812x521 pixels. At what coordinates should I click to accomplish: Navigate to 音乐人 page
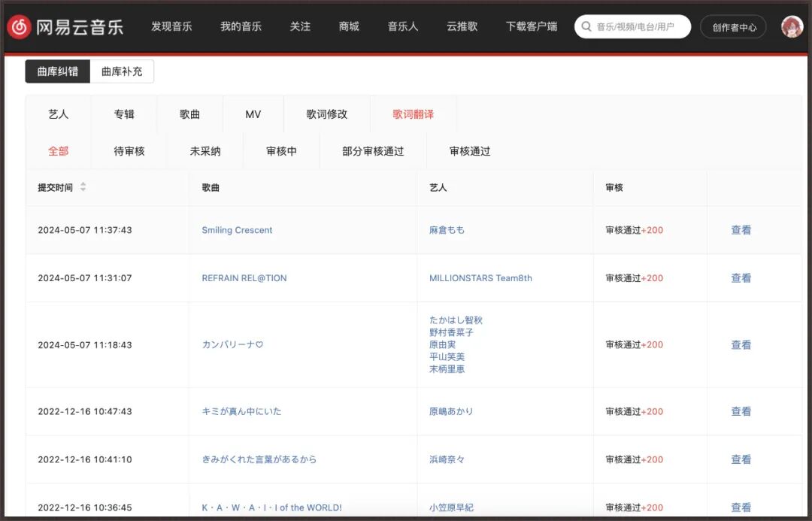tap(402, 26)
